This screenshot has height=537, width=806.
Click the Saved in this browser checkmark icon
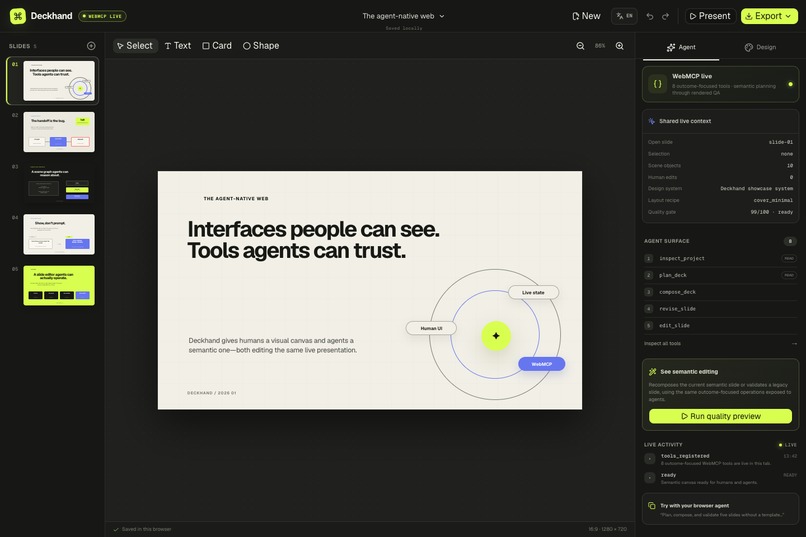point(116,529)
